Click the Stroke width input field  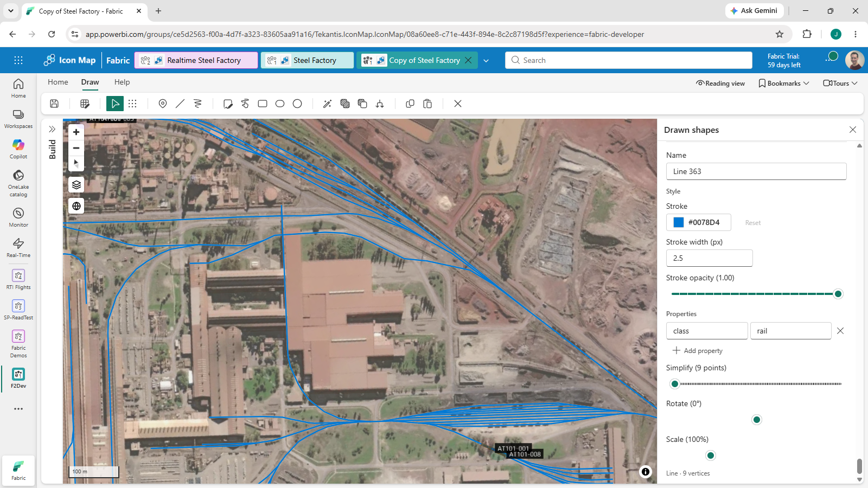[710, 258]
